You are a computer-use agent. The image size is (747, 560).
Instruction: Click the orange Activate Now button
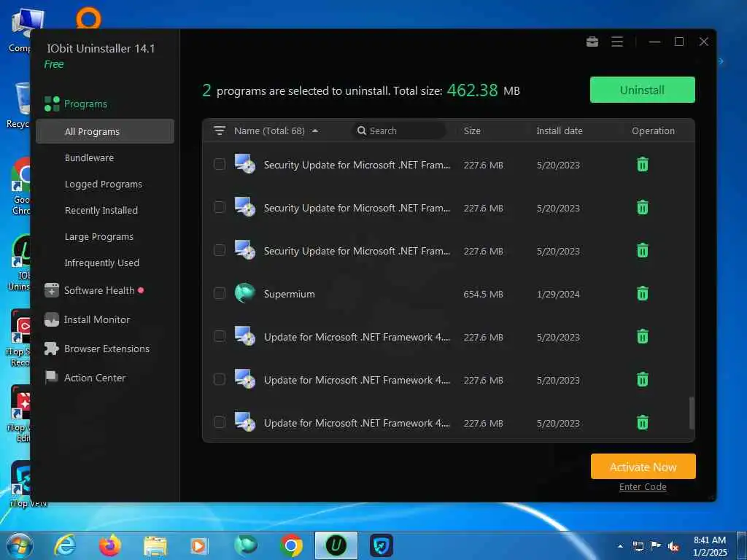click(643, 466)
